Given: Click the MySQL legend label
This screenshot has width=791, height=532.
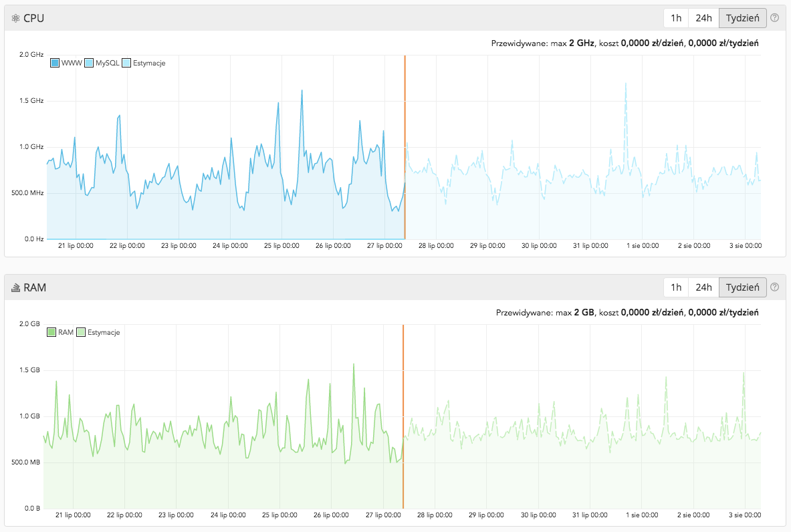Looking at the screenshot, I should [x=108, y=63].
